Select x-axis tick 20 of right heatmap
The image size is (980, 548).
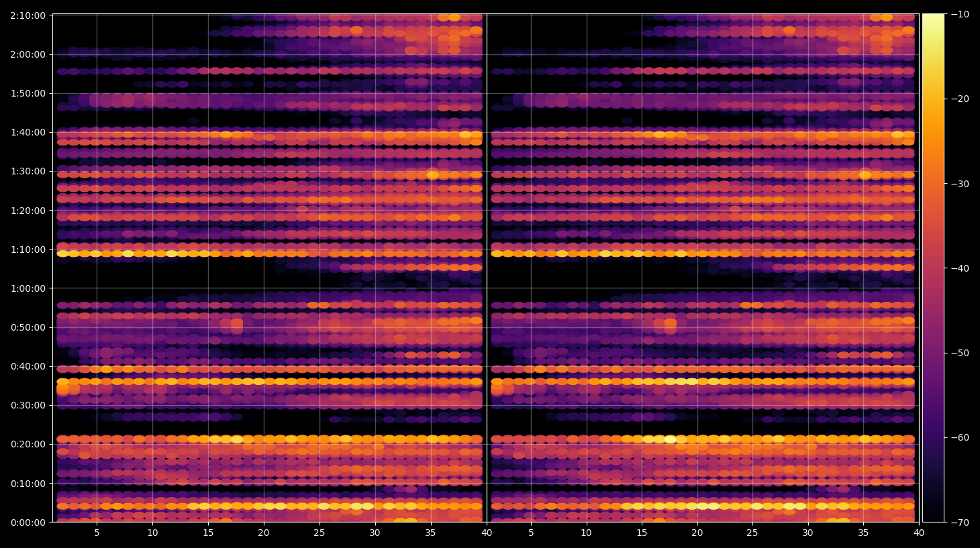click(x=697, y=533)
